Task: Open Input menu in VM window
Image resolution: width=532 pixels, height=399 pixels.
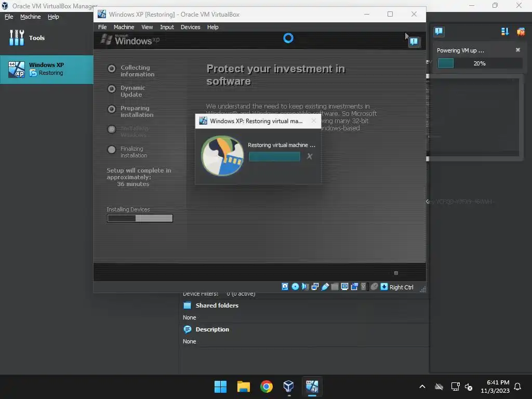Action: coord(167,27)
